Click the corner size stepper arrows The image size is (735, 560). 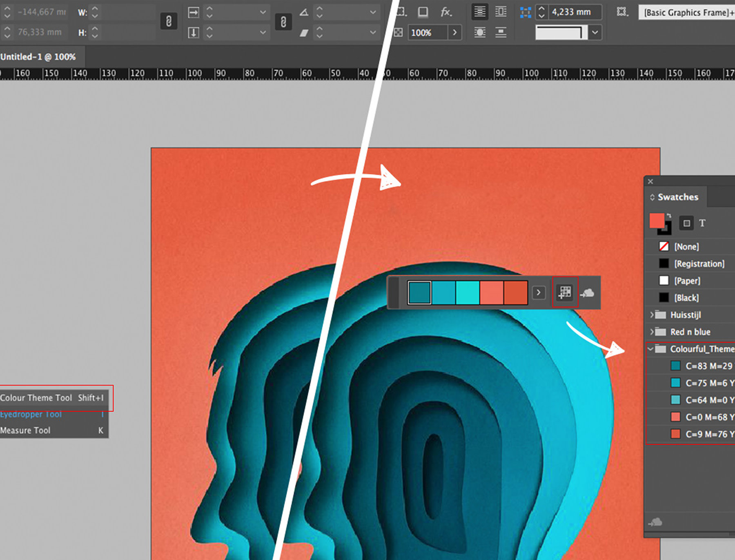point(541,12)
